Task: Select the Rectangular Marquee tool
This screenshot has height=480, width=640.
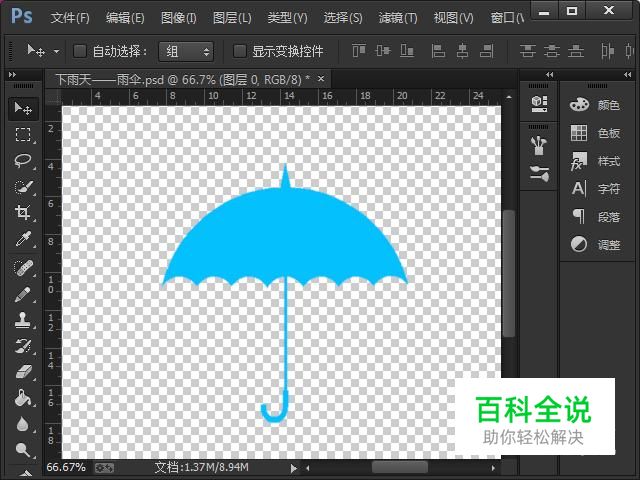Action: point(23,134)
